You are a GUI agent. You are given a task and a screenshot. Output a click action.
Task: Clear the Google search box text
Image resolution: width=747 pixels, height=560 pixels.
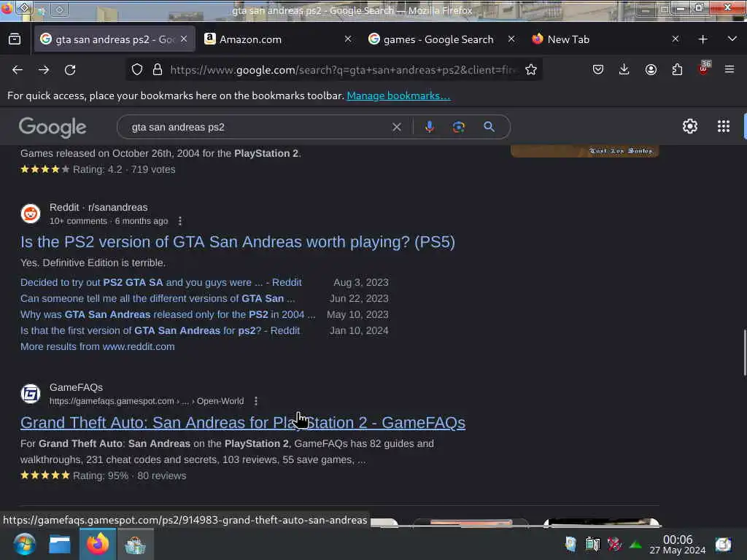(396, 127)
